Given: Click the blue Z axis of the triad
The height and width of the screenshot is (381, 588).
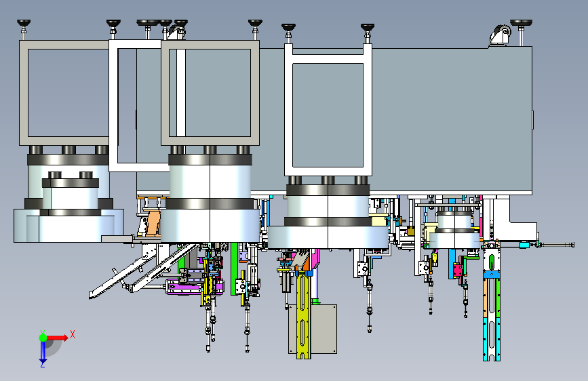Looking at the screenshot, I should pyautogui.click(x=43, y=352).
